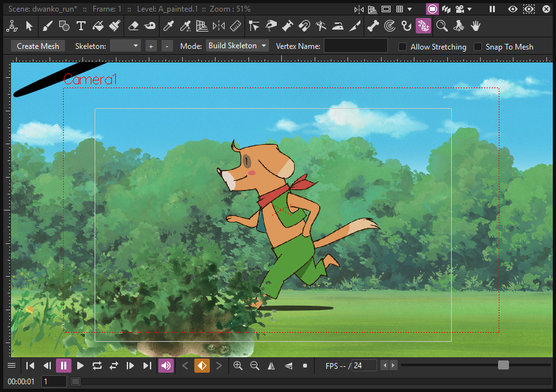This screenshot has height=392, width=556.
Task: Expand the camera view options arrow
Action: [469, 9]
